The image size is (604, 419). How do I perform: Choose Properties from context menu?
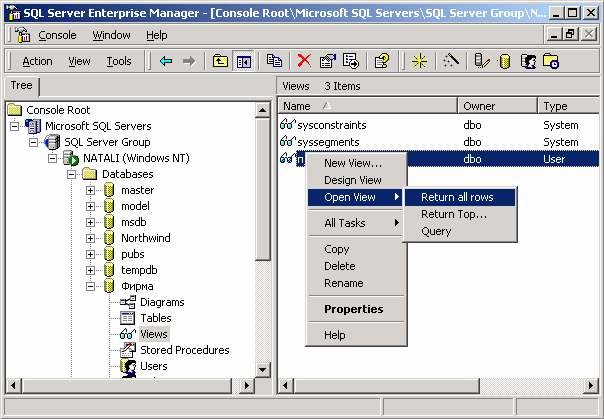[x=356, y=309]
